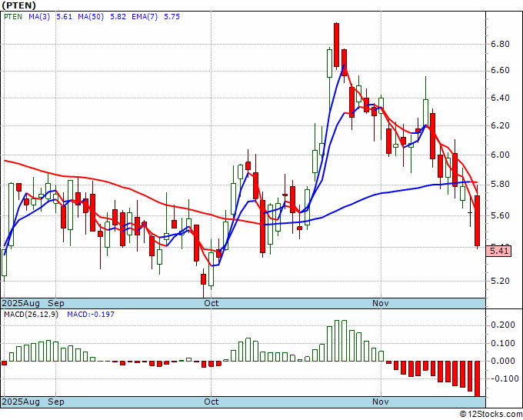Select the MA(50) legend label
This screenshot has width=523, height=420.
coord(91,17)
